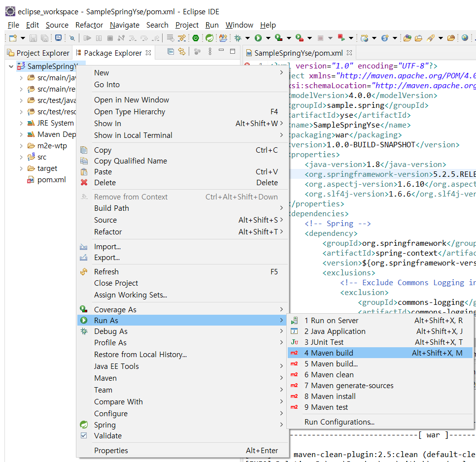Open Package Explorer View Menu dots
Image resolution: width=476 pixels, height=462 pixels.
pyautogui.click(x=210, y=52)
